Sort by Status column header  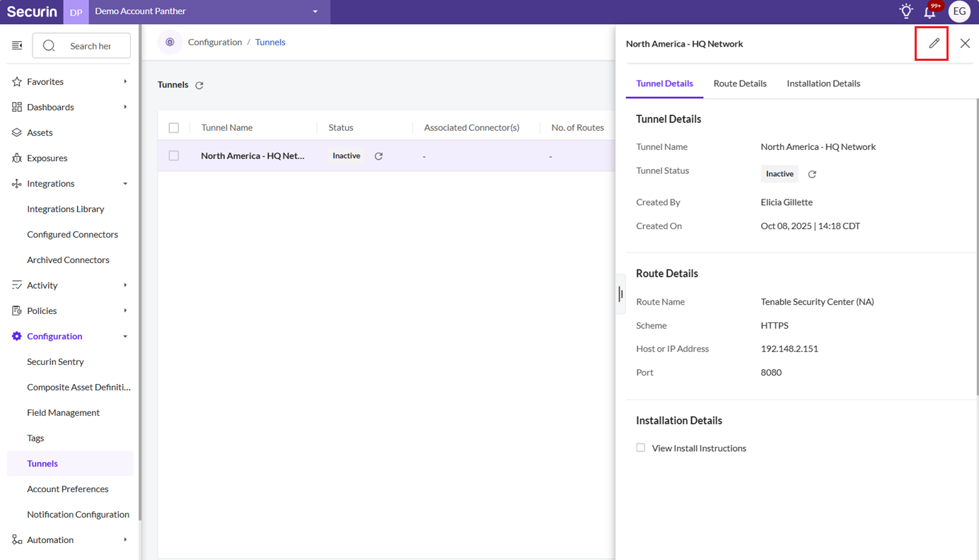tap(341, 128)
